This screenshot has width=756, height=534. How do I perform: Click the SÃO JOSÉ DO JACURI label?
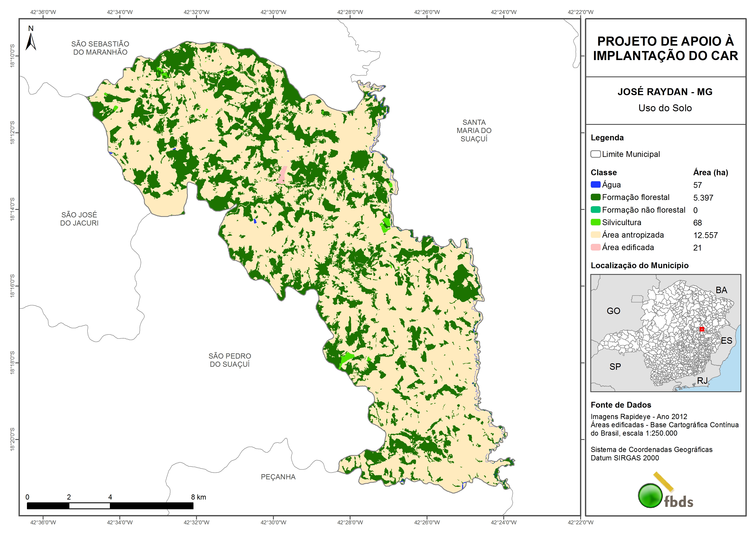pyautogui.click(x=79, y=219)
